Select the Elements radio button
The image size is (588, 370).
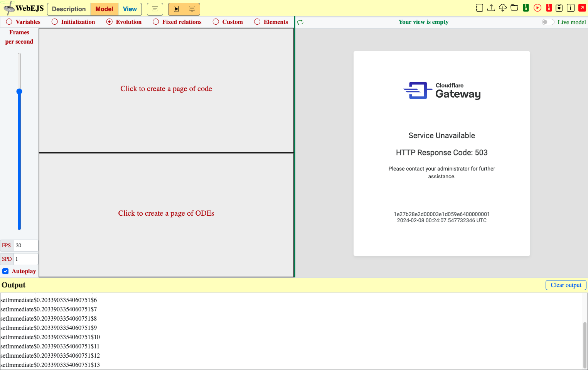pos(257,22)
